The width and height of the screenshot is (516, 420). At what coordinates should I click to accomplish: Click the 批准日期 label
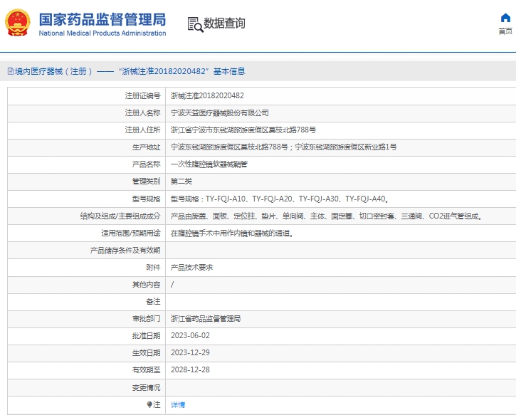click(x=147, y=335)
